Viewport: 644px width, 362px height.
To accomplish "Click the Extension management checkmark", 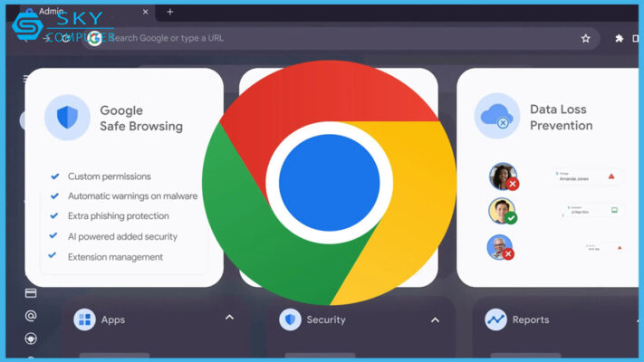I will pyautogui.click(x=53, y=255).
